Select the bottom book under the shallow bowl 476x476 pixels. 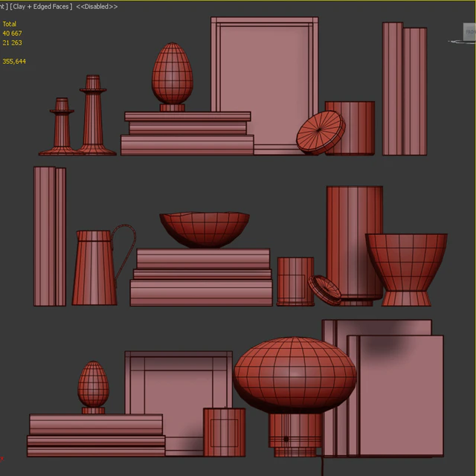202,293
